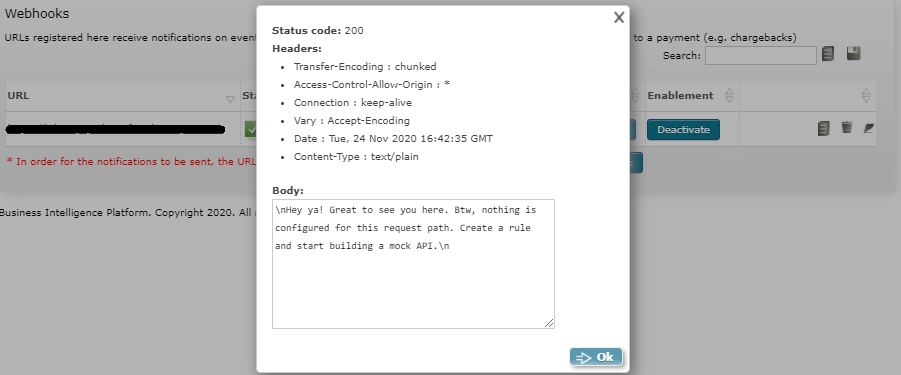Viewport: 901px width, 375px height.
Task: Grab the Body textarea resize handle
Action: point(549,323)
